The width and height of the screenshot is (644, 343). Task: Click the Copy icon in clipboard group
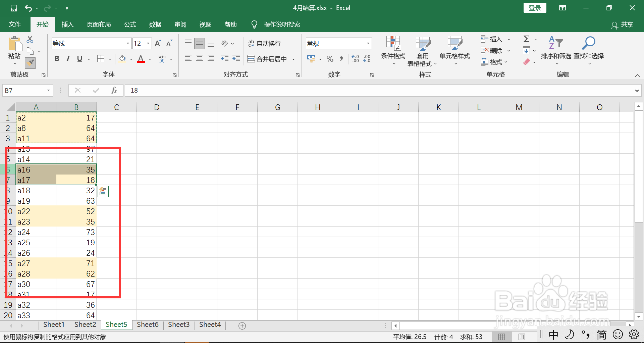point(30,51)
